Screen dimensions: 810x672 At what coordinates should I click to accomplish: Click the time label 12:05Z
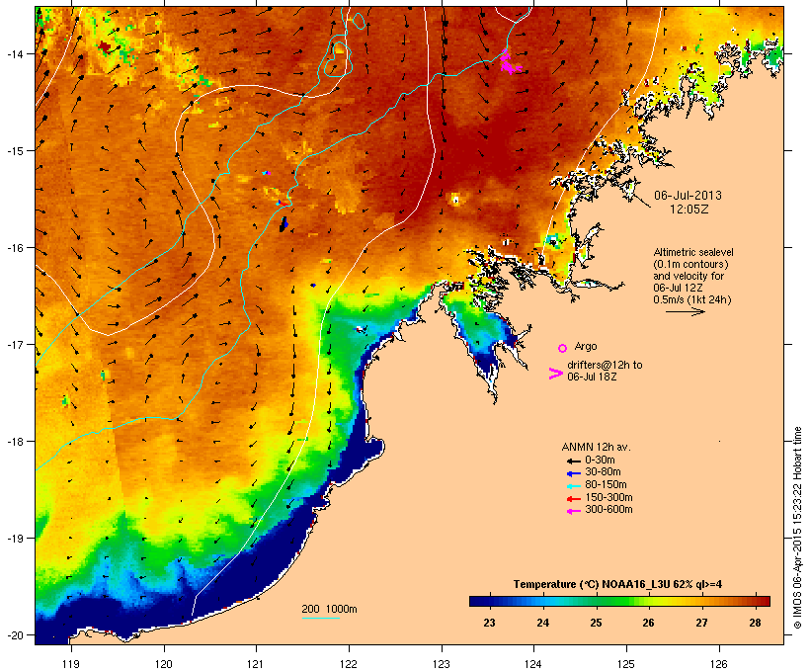(x=689, y=210)
